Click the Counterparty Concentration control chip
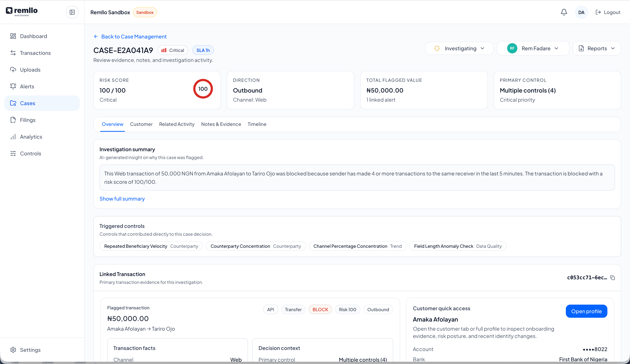 coord(256,246)
